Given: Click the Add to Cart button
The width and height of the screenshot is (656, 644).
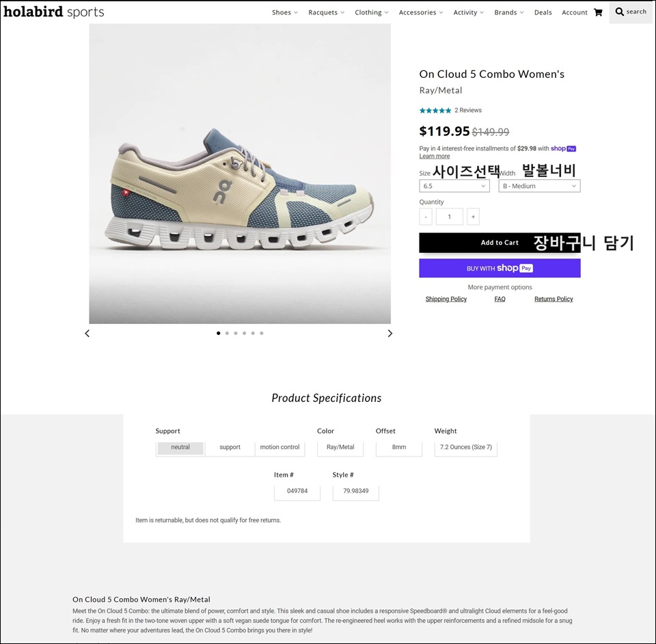Looking at the screenshot, I should [x=500, y=243].
